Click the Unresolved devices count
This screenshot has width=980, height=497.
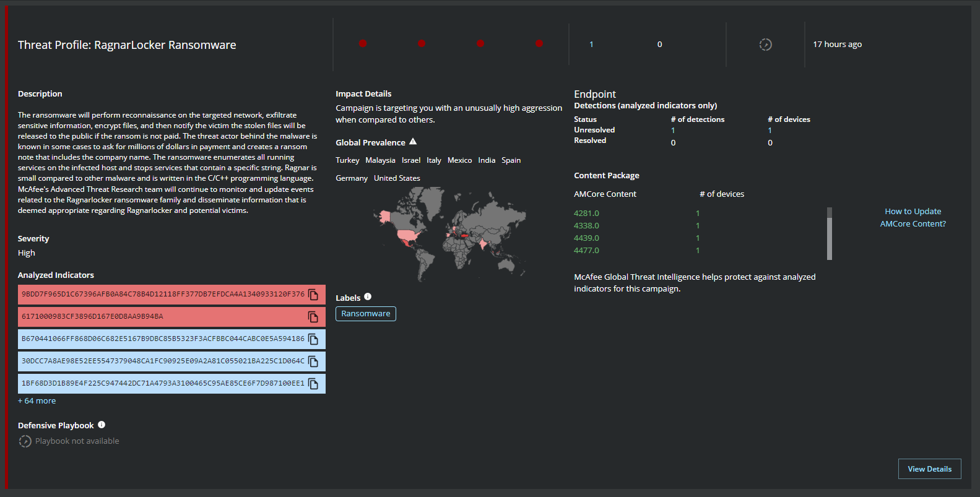770,131
